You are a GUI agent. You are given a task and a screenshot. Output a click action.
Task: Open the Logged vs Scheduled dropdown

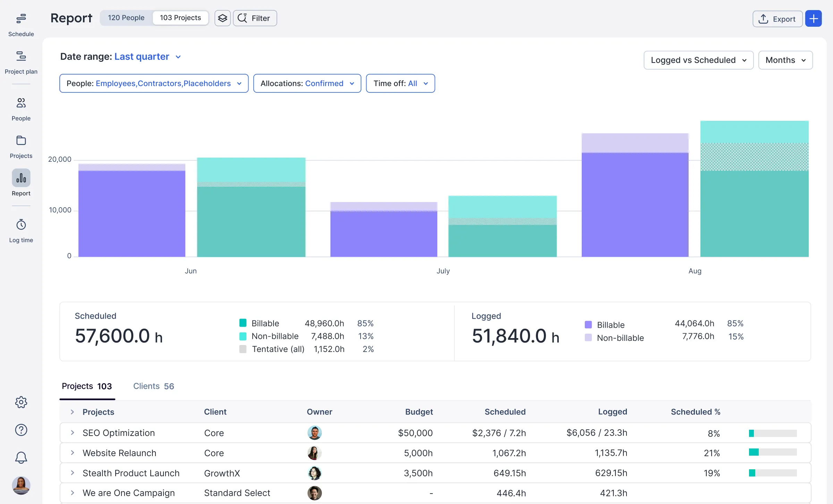[698, 60]
